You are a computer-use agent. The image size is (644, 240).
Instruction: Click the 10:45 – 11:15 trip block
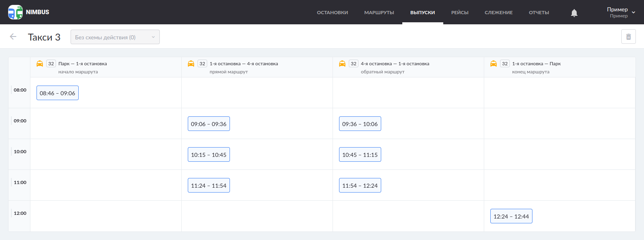pyautogui.click(x=360, y=155)
